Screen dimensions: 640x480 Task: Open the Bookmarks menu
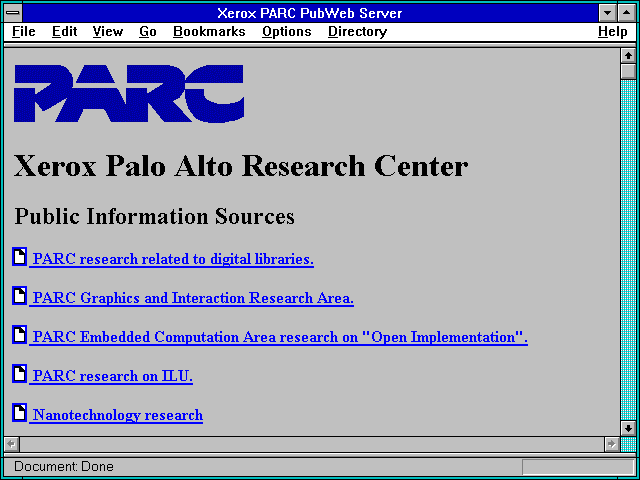pyautogui.click(x=209, y=32)
